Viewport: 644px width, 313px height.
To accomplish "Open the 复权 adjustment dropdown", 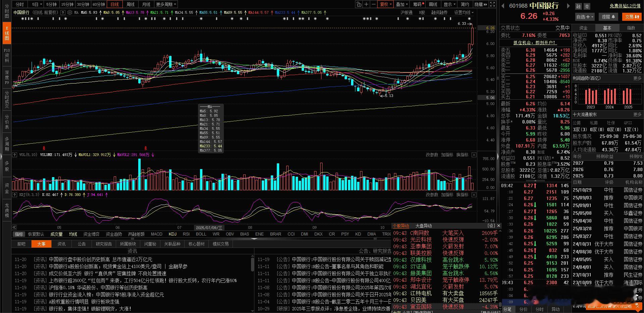I will (385, 4).
